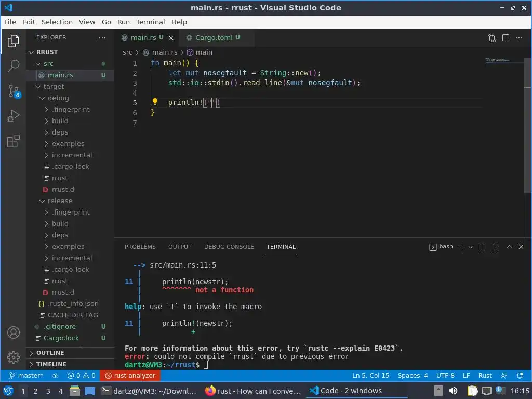Kill the terminal with trash icon

pos(496,247)
